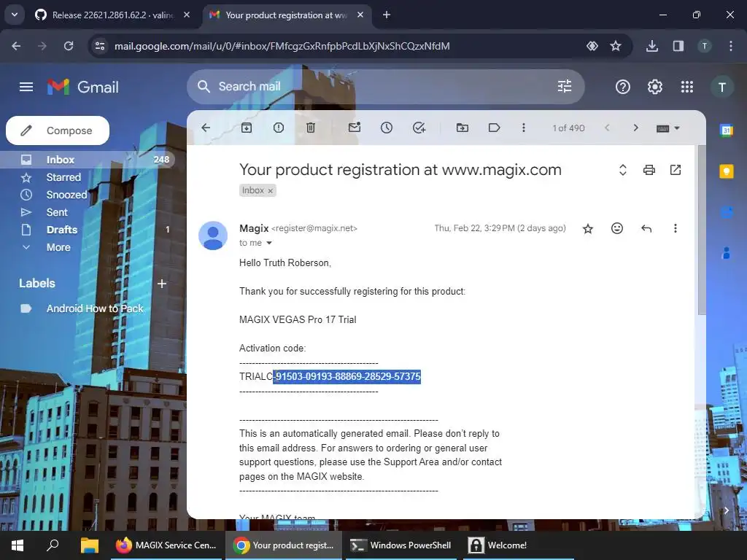Open Google apps grid
Image resolution: width=747 pixels, height=560 pixels.
click(x=687, y=87)
